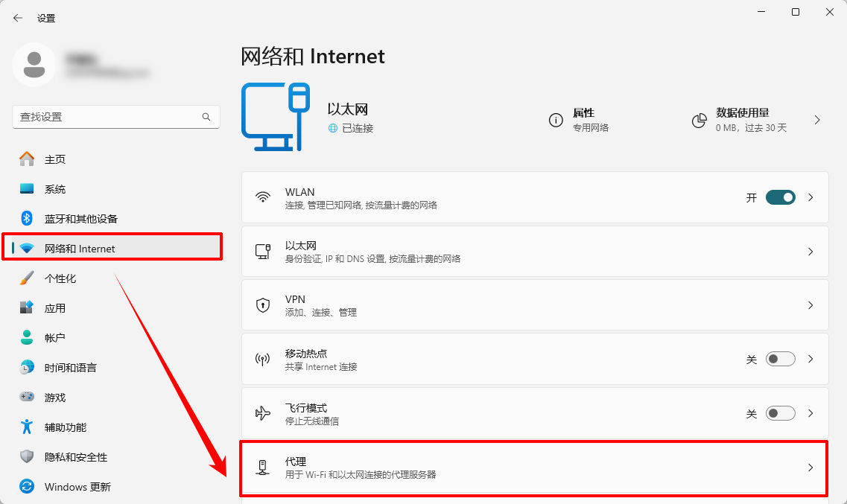This screenshot has height=504, width=847.
Task: Click the 查找设置 search field
Action: pyautogui.click(x=115, y=117)
